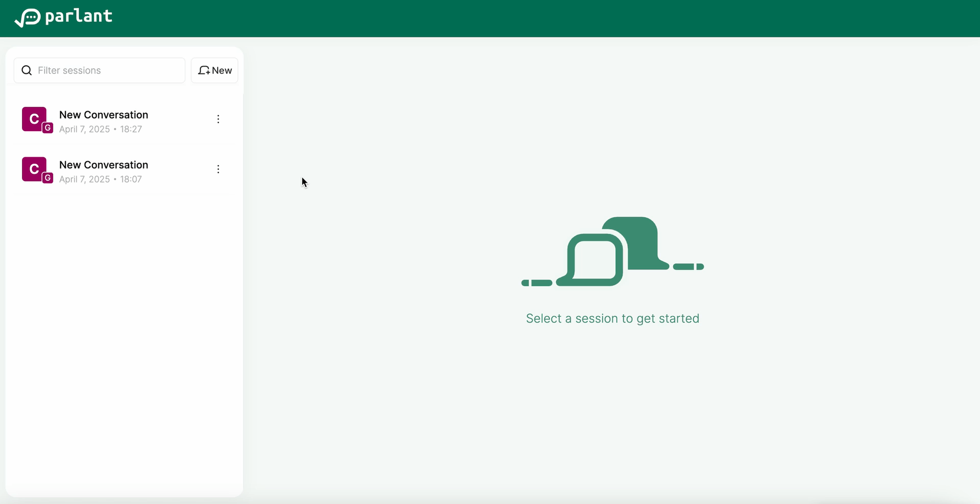The width and height of the screenshot is (980, 504).
Task: Click the chat bubbles illustration in the center
Action: [612, 252]
